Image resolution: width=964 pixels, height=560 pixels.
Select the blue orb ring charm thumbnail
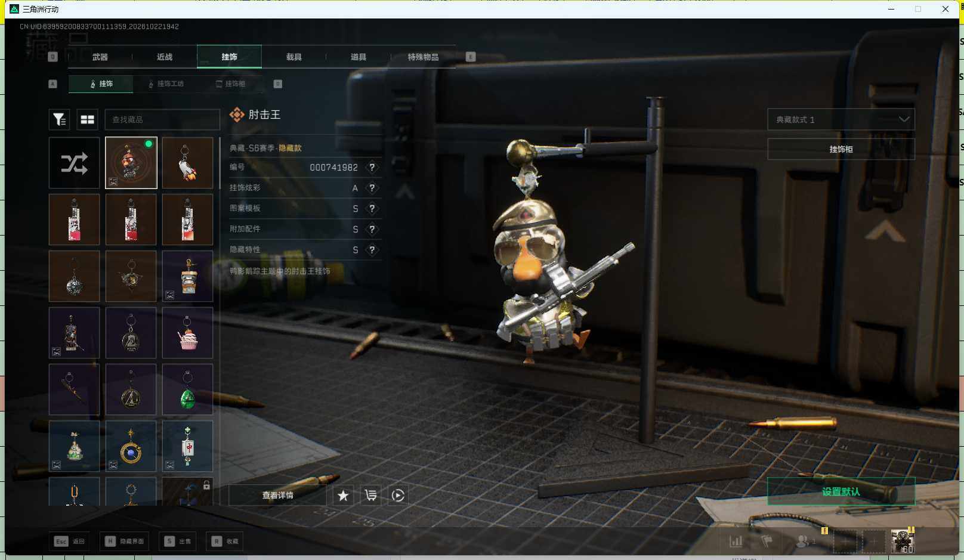coord(131,446)
